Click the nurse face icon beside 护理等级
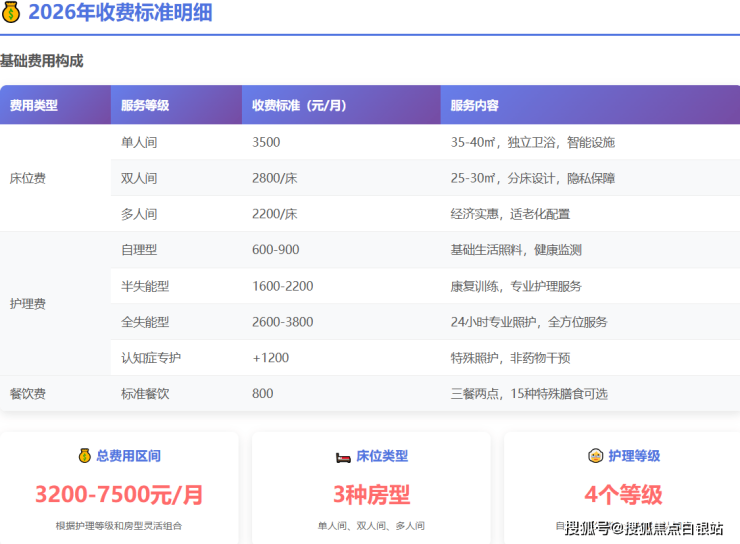This screenshot has height=544, width=740. [x=594, y=456]
